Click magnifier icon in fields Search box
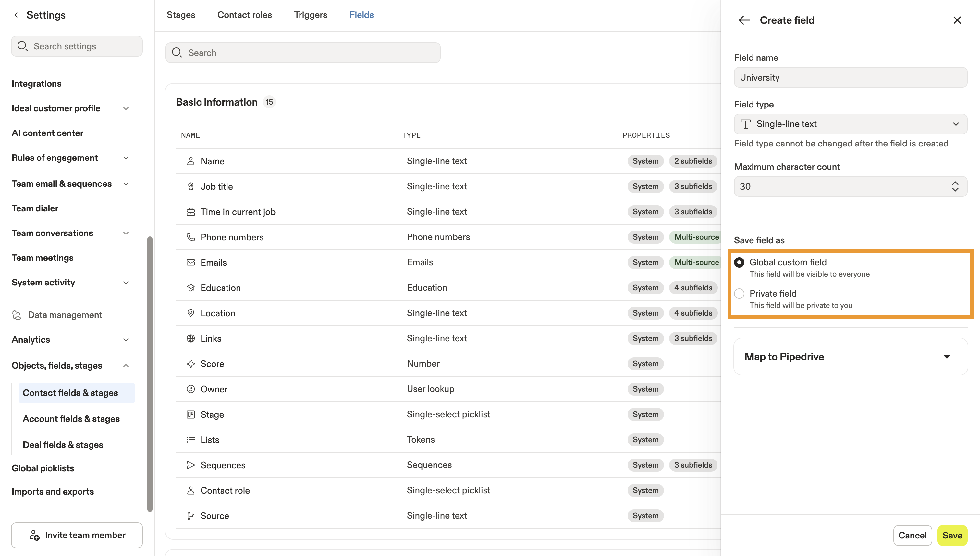Image resolution: width=980 pixels, height=556 pixels. click(177, 53)
